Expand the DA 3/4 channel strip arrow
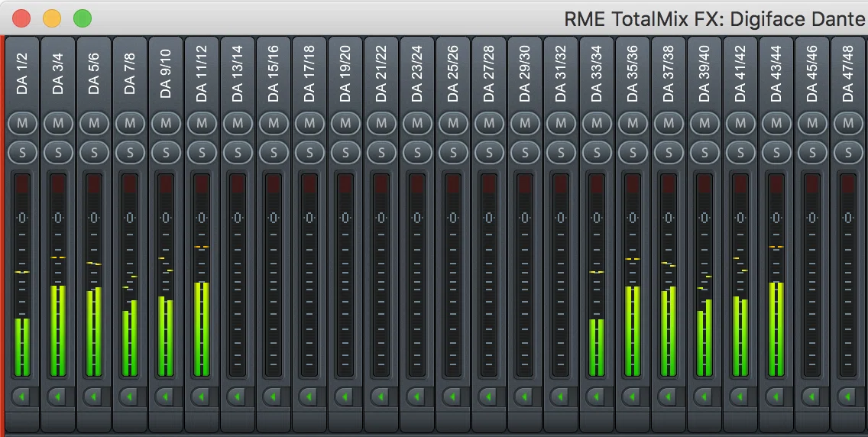Image resolution: width=868 pixels, height=437 pixels. 58,397
